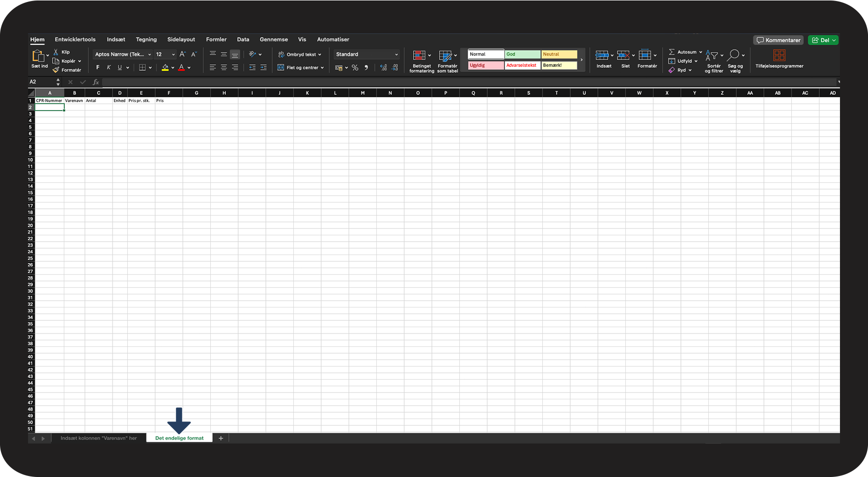The height and width of the screenshot is (477, 868).
Task: Click the Kommentarer button
Action: (778, 40)
